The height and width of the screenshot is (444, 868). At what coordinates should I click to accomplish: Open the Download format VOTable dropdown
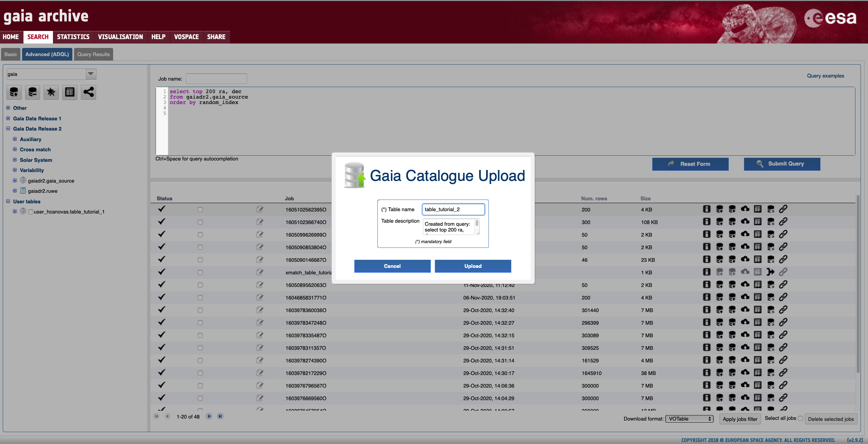pos(689,419)
